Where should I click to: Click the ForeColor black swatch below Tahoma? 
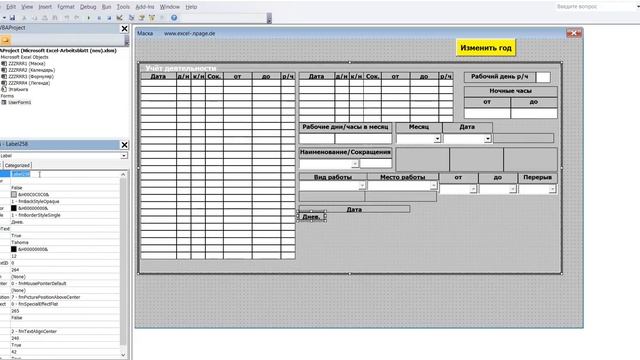[14, 249]
